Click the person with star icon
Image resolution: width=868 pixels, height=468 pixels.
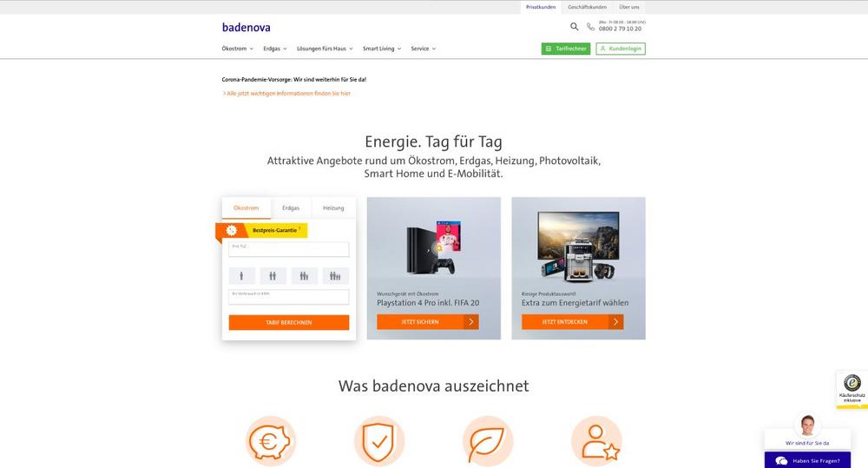(596, 441)
